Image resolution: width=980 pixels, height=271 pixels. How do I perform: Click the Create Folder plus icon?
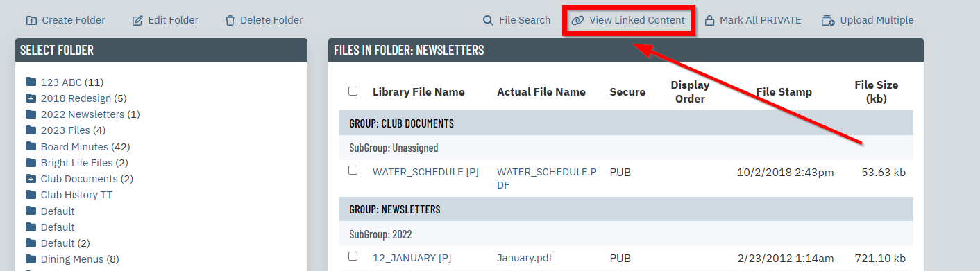[x=31, y=20]
